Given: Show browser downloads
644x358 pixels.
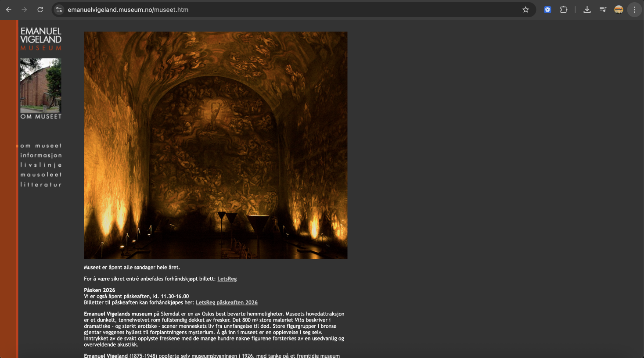Looking at the screenshot, I should (587, 10).
